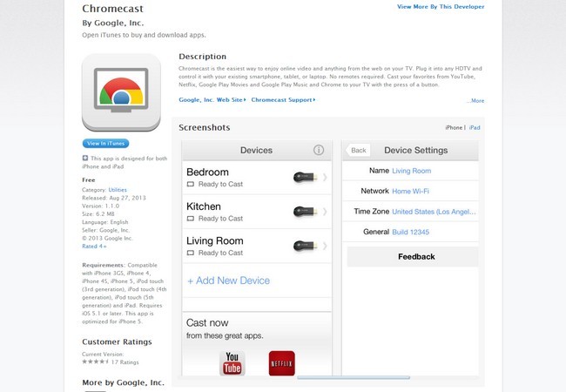Click the Kitchen Chromecast dongle icon
566x392 pixels.
pos(306,212)
